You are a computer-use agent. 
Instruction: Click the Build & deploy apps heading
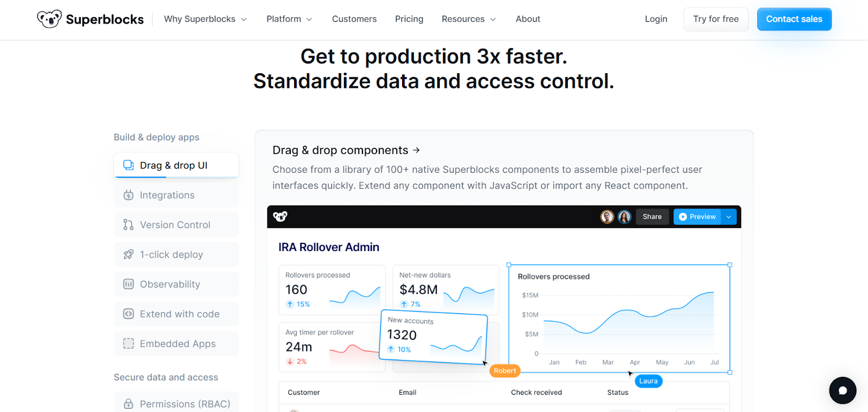(x=157, y=137)
